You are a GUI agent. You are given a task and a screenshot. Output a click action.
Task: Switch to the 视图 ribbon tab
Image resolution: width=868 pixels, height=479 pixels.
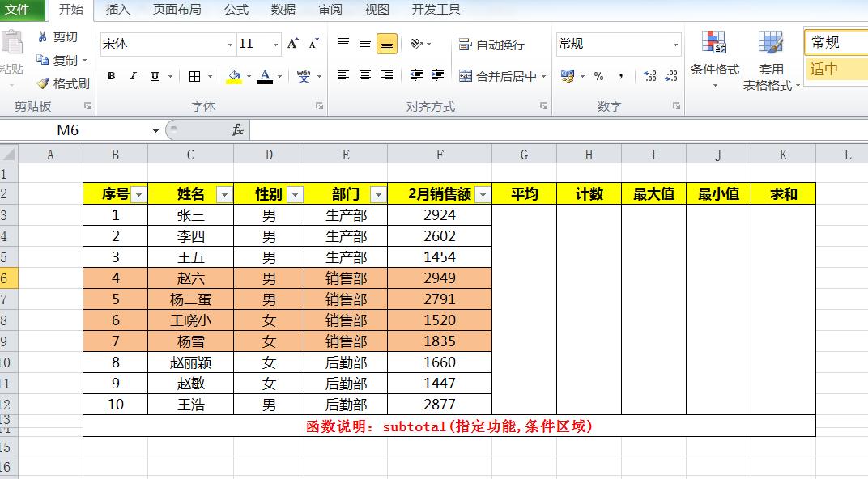pos(377,10)
